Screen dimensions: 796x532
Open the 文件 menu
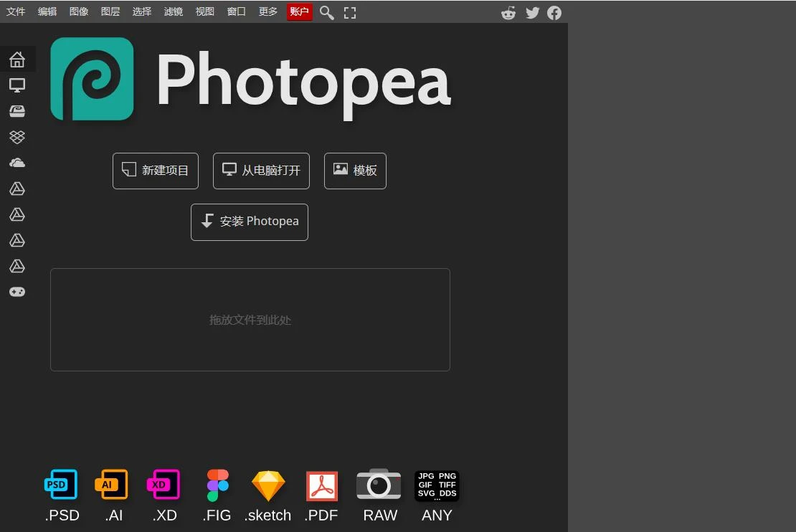coord(16,11)
